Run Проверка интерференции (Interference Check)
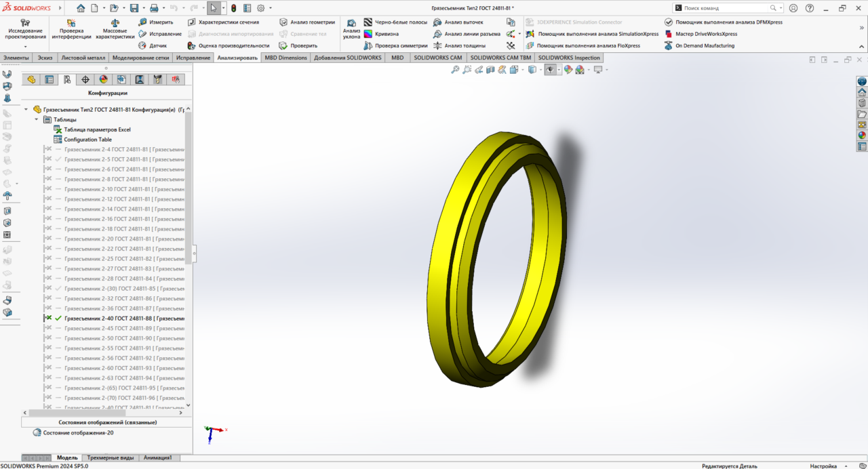Image resolution: width=868 pixels, height=469 pixels. tap(71, 30)
